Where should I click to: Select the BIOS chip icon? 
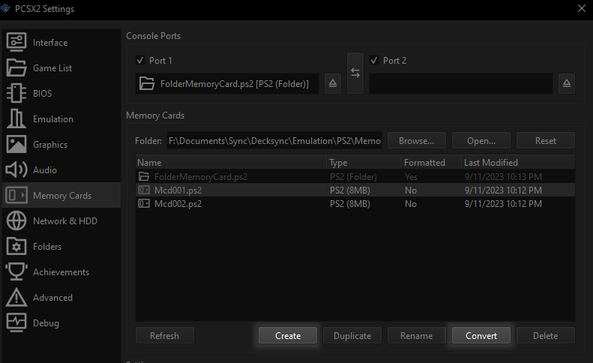(16, 93)
